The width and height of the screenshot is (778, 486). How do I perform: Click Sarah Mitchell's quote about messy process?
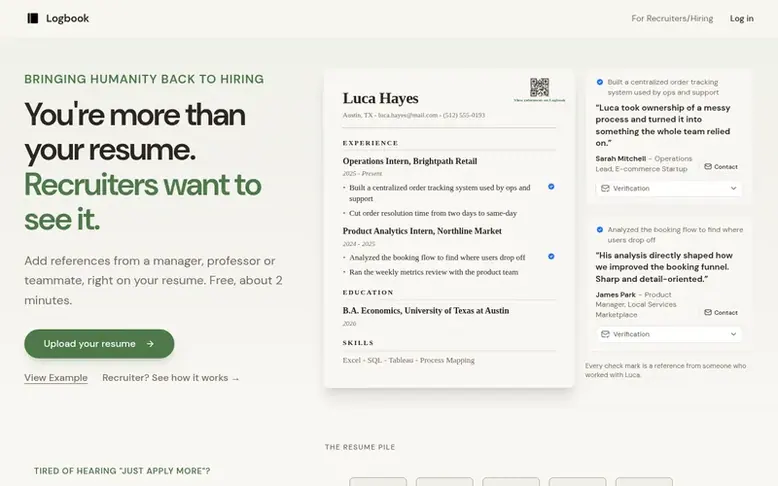663,125
